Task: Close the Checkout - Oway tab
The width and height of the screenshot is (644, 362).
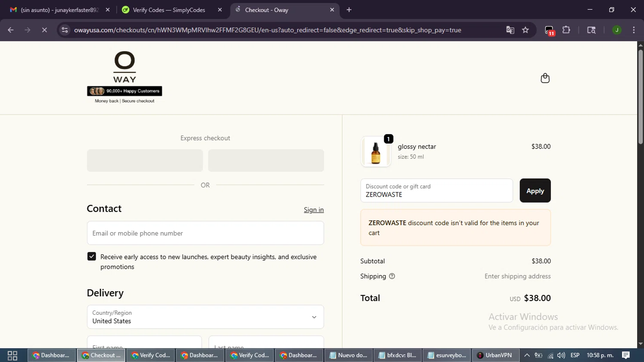Action: click(x=332, y=10)
